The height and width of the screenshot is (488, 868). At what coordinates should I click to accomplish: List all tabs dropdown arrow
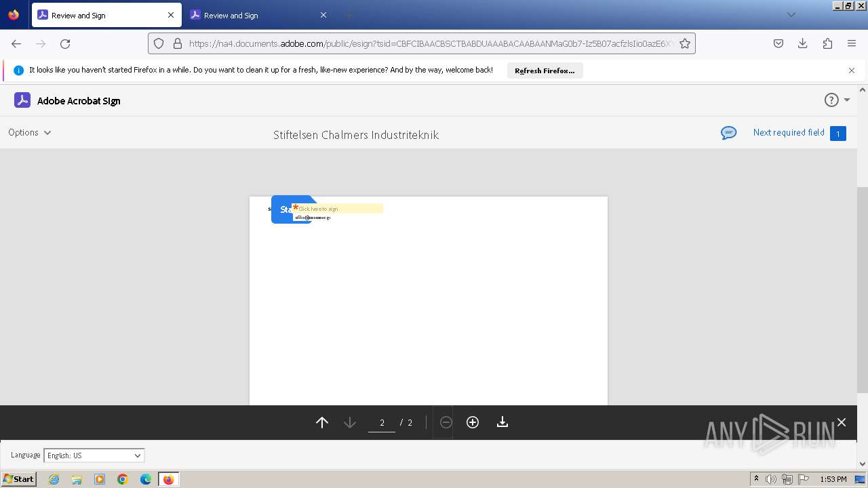pyautogui.click(x=791, y=15)
